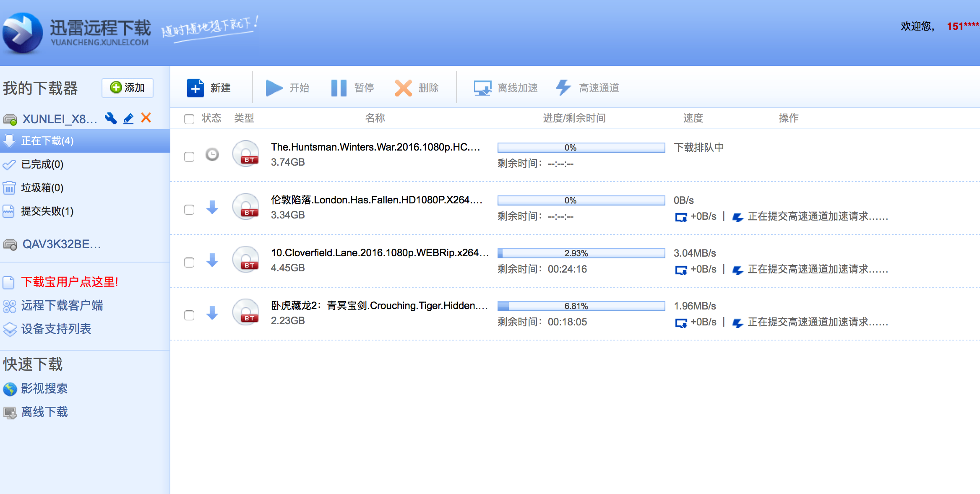Open the 离线下载 quick download link

(x=44, y=412)
